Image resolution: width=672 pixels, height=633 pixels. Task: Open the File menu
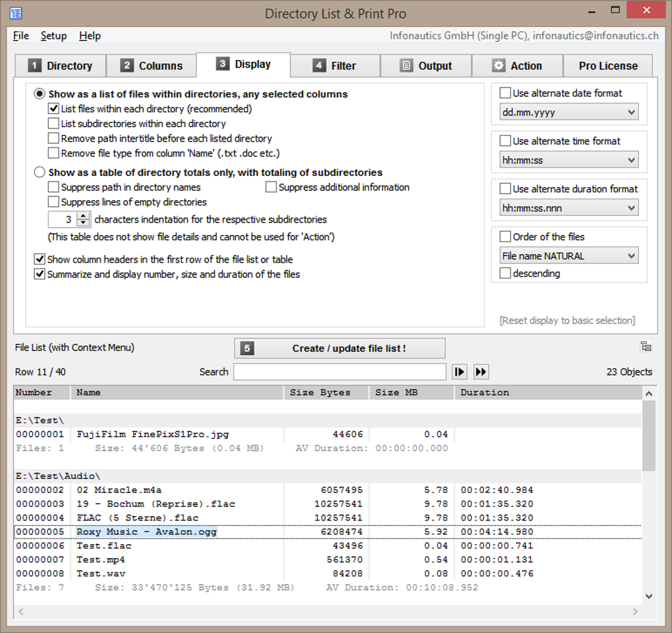(x=20, y=36)
